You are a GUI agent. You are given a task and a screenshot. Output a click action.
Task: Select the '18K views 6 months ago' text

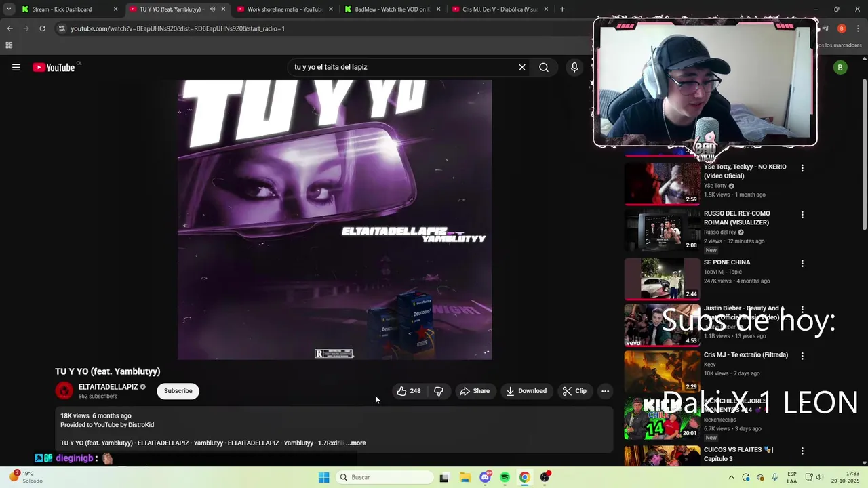pos(96,416)
